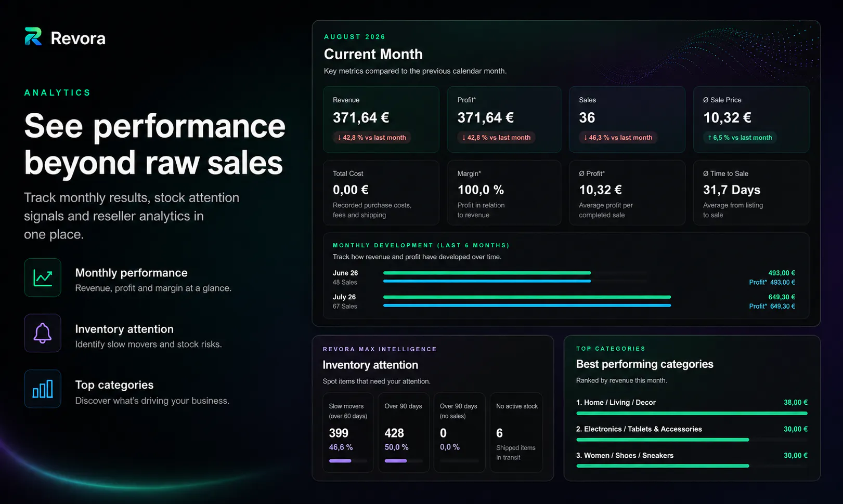
Task: Click the "3. Women / Shoes / Sneakers" row label
Action: pyautogui.click(x=625, y=456)
